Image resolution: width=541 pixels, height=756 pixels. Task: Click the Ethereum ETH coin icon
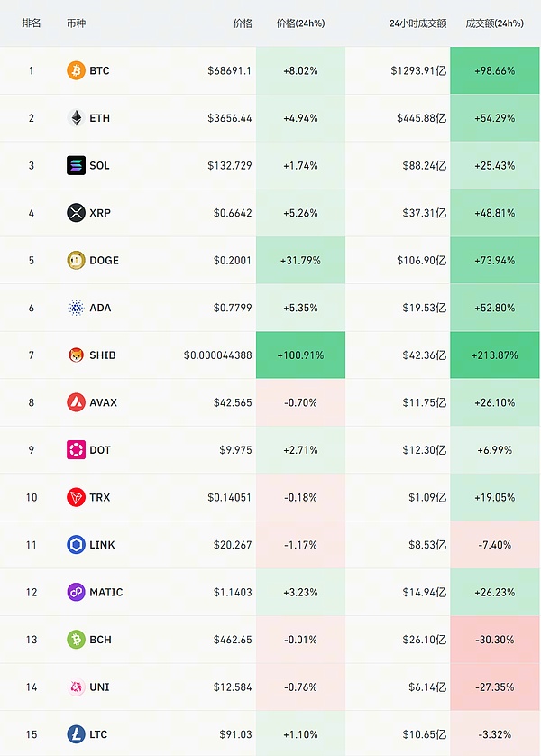coord(77,118)
